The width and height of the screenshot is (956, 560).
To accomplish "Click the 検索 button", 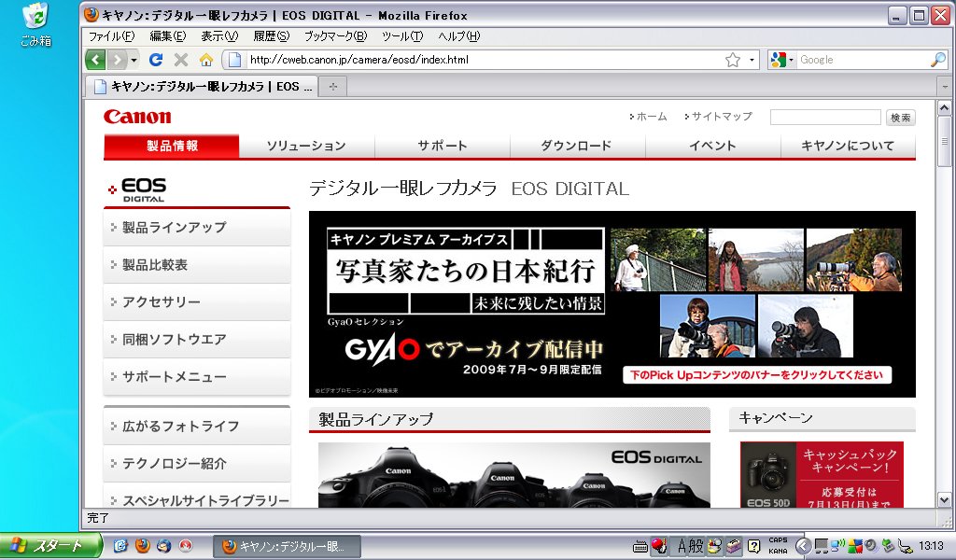I will pyautogui.click(x=901, y=117).
